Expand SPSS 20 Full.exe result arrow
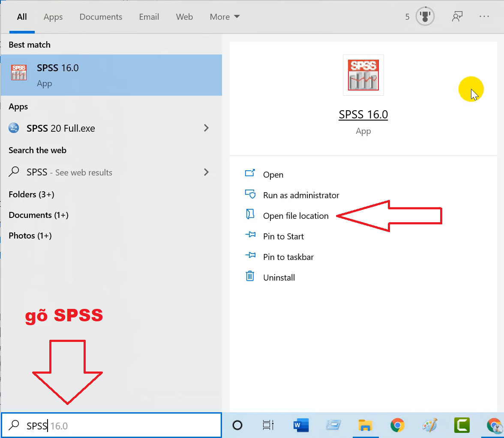Screen dimensions: 504x438 click(206, 128)
